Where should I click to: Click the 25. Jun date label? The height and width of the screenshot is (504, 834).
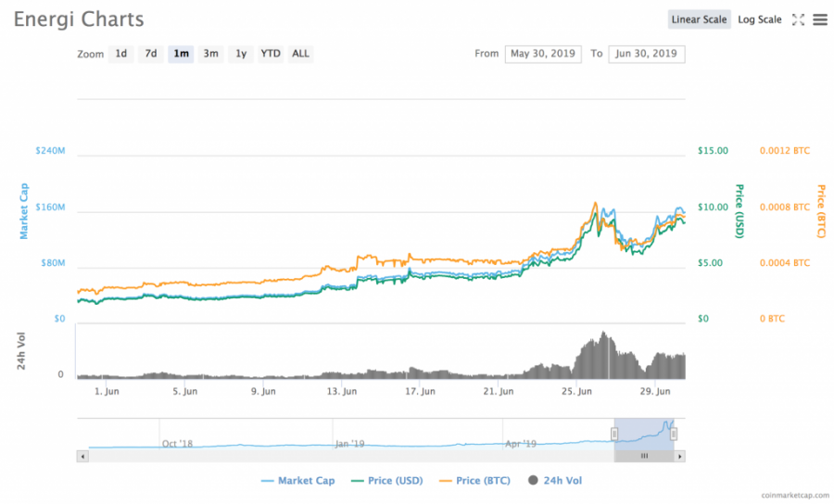(x=576, y=391)
